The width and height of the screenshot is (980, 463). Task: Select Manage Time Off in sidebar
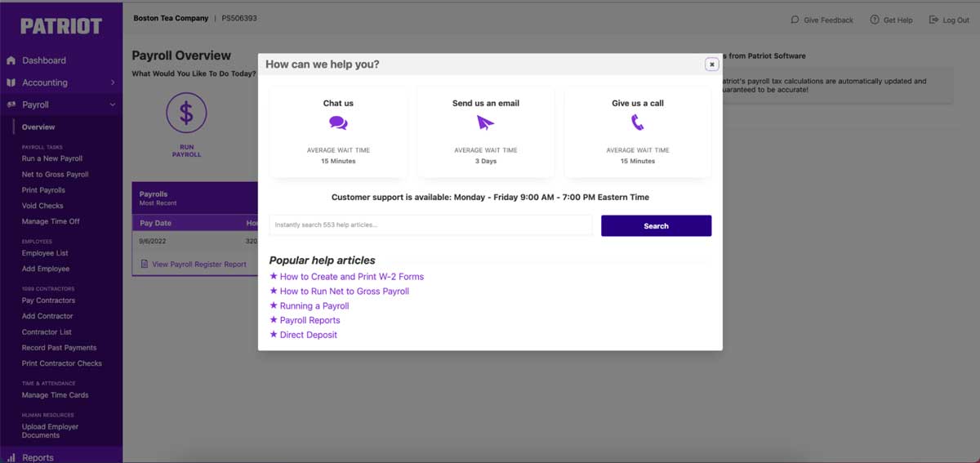(x=51, y=221)
